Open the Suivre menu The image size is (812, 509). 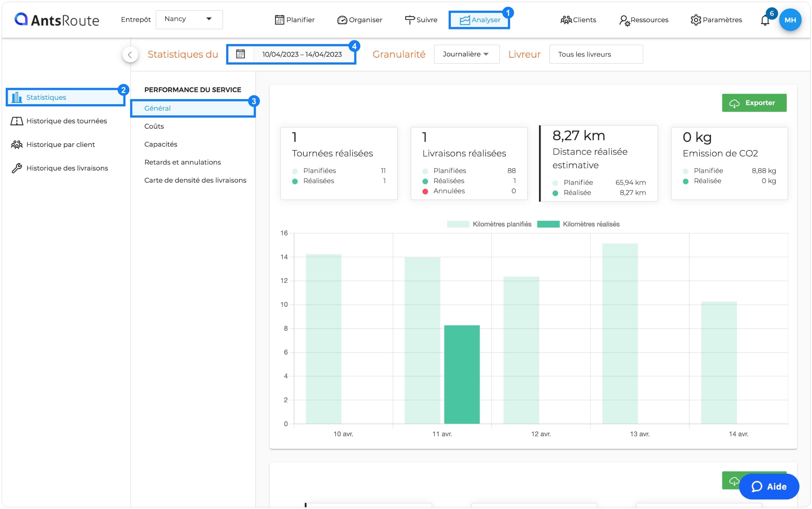(421, 20)
